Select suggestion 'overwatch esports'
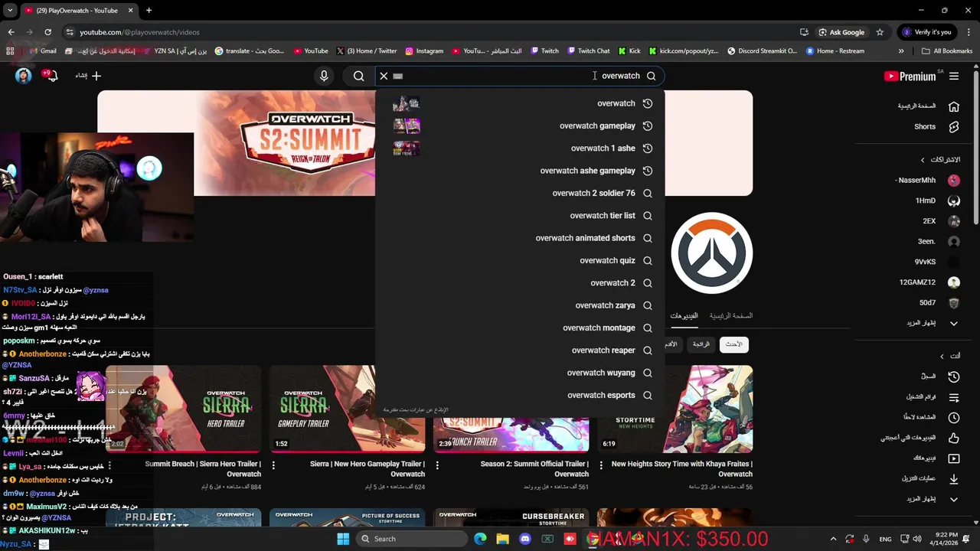This screenshot has width=980, height=551. pos(520,395)
